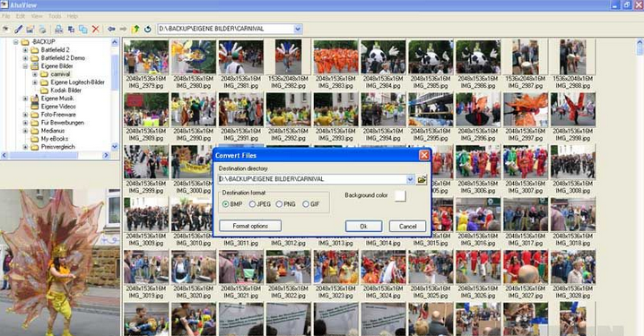Click the My eBooks folder icon

tap(35, 139)
